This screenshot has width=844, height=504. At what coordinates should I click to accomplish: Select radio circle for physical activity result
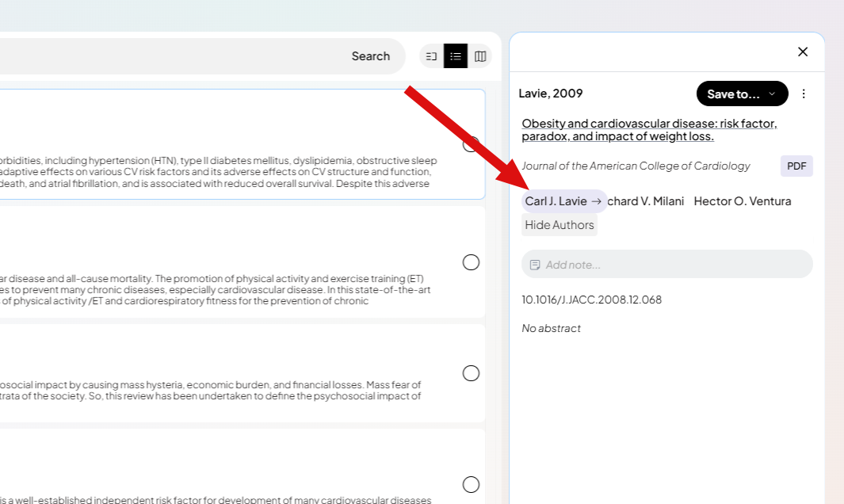click(x=471, y=262)
